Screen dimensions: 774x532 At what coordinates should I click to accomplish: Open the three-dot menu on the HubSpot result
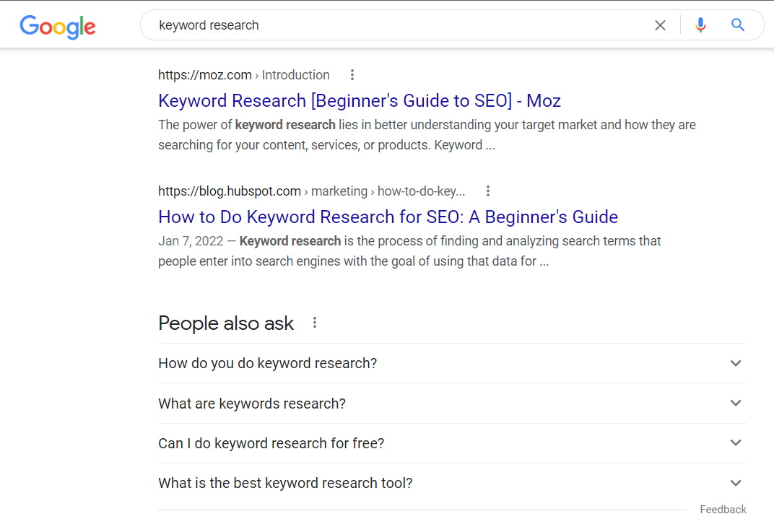point(488,191)
